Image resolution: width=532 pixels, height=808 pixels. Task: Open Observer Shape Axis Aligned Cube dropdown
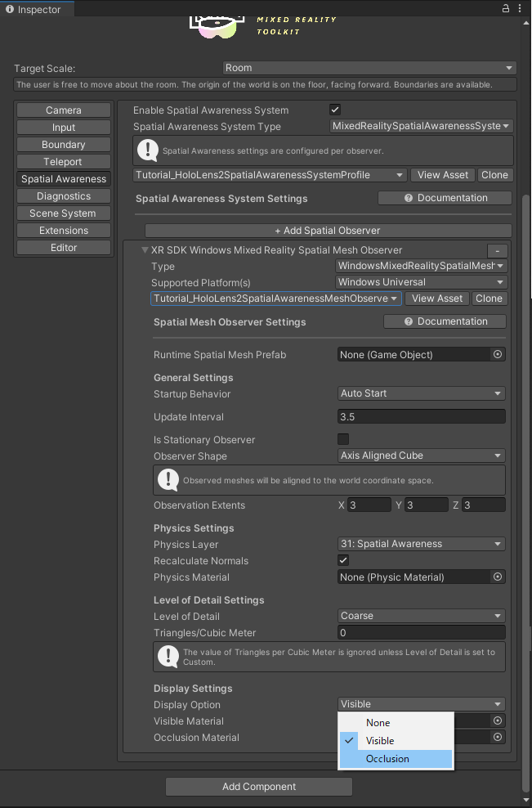click(x=422, y=456)
